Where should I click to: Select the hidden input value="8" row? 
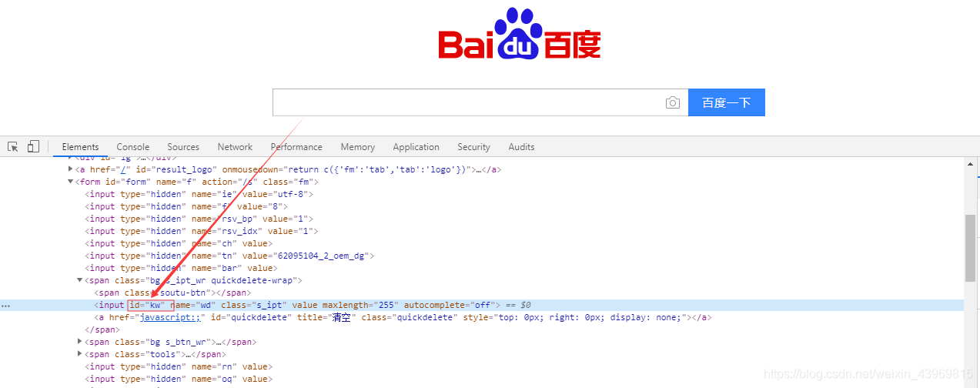click(482, 206)
